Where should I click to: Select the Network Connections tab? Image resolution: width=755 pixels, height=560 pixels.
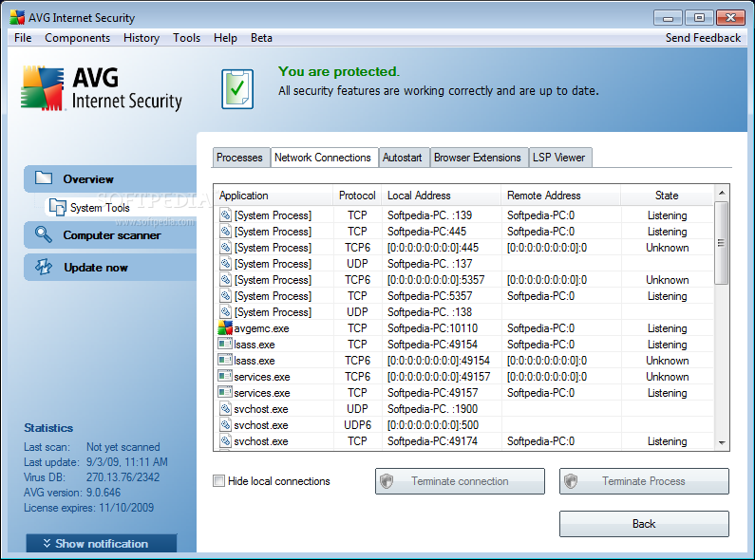[x=323, y=157]
